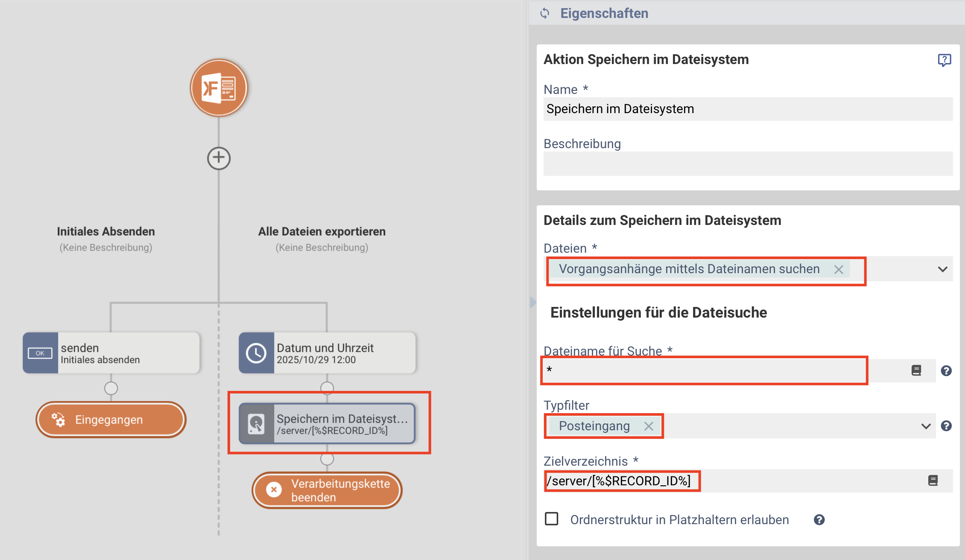
Task: Select the Speichern im Dateisystem action node
Action: (x=327, y=424)
